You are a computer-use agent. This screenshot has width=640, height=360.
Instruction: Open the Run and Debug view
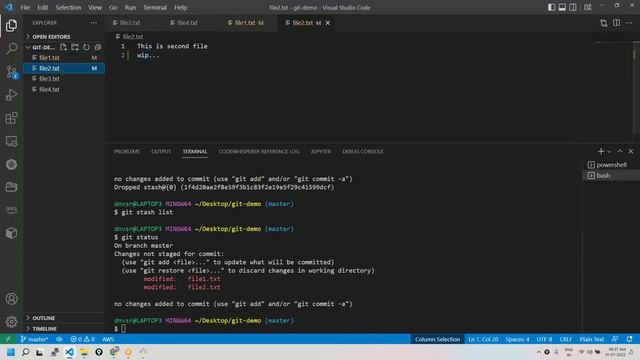(x=11, y=95)
